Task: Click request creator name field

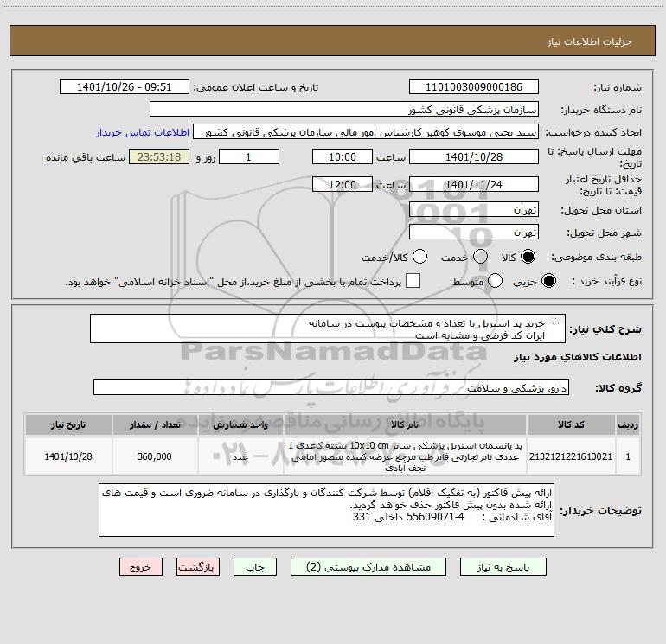Action: coord(366,132)
